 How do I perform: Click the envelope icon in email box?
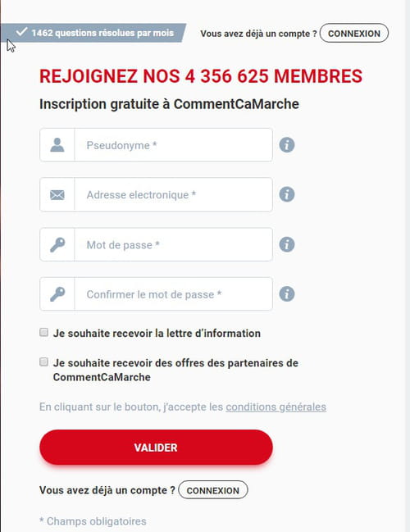(x=57, y=195)
